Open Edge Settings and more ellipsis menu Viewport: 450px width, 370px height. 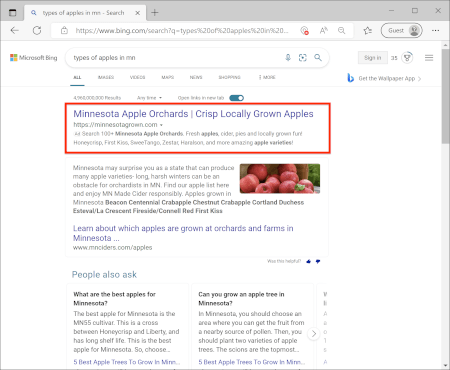tap(435, 30)
